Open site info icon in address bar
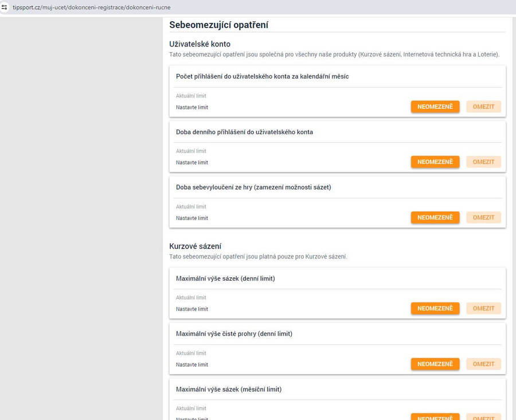This screenshot has height=420, width=516. (x=4, y=7)
